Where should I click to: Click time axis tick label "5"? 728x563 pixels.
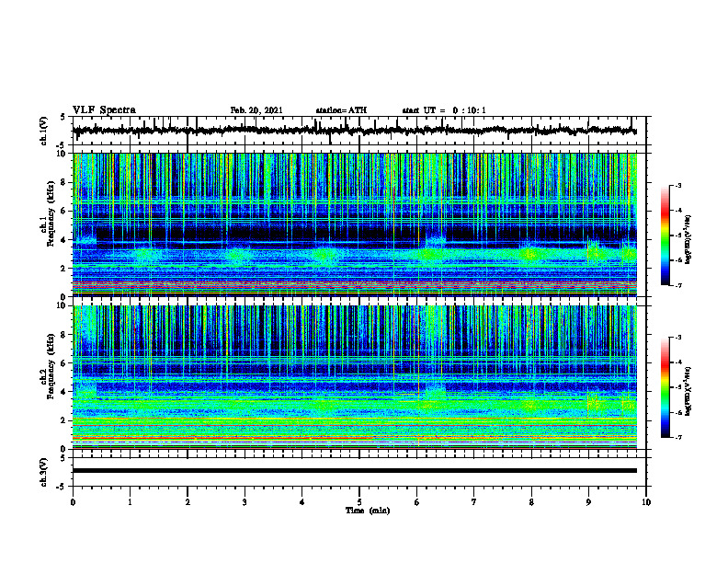pos(359,502)
